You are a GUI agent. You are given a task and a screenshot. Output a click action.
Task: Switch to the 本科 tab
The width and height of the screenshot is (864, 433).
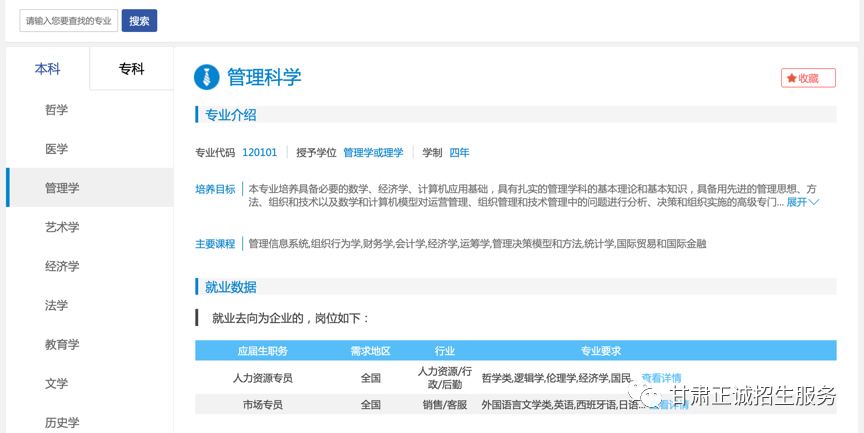(48, 69)
